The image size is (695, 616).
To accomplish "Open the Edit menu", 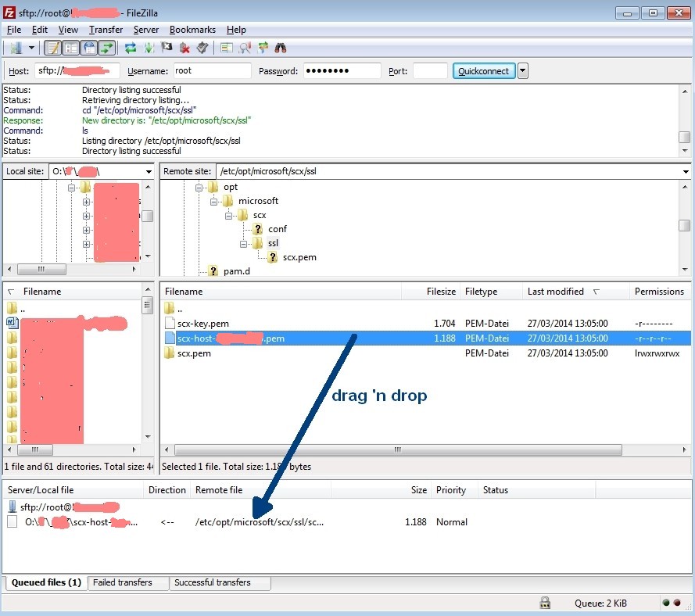I will click(x=39, y=30).
